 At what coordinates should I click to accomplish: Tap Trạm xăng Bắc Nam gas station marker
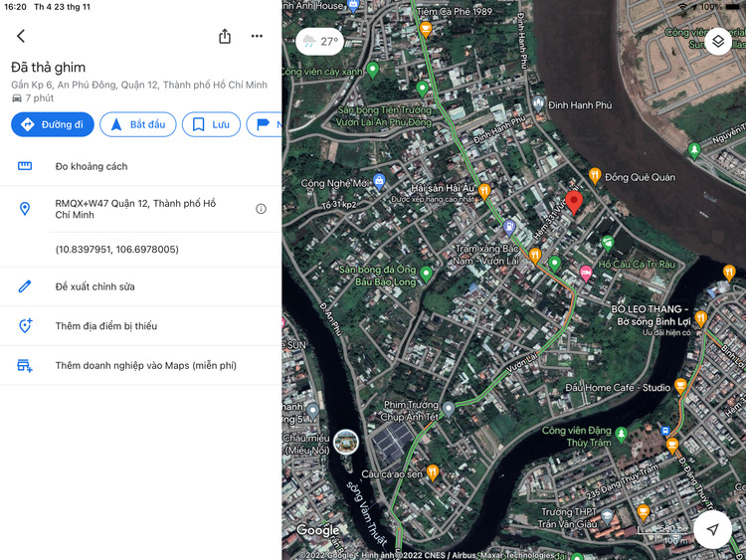pyautogui.click(x=509, y=227)
